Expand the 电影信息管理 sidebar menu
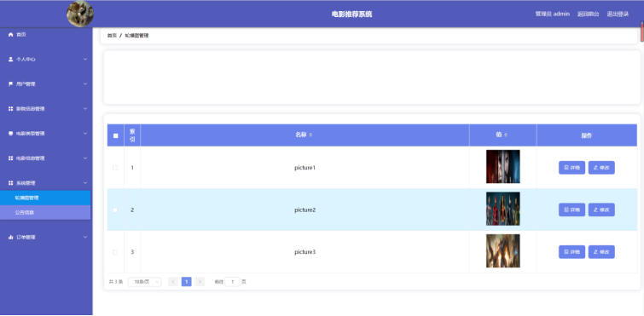 pyautogui.click(x=46, y=158)
